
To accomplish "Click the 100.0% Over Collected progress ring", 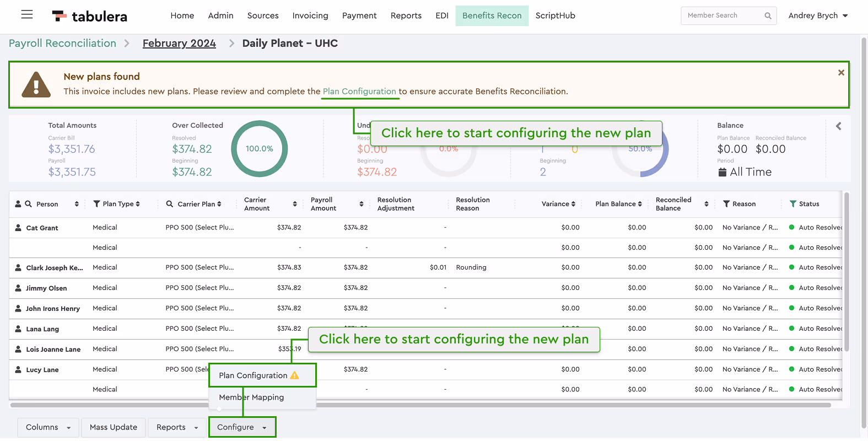I will tap(260, 149).
